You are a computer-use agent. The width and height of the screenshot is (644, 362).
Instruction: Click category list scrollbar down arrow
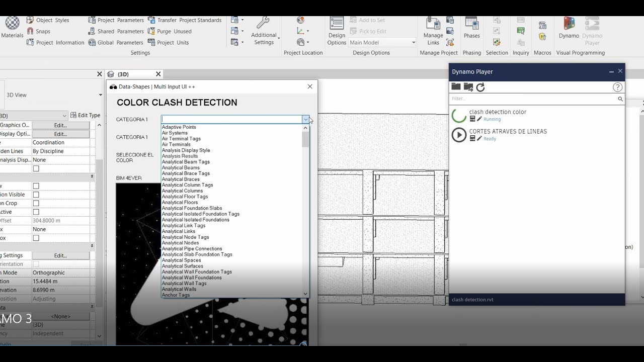tap(305, 294)
